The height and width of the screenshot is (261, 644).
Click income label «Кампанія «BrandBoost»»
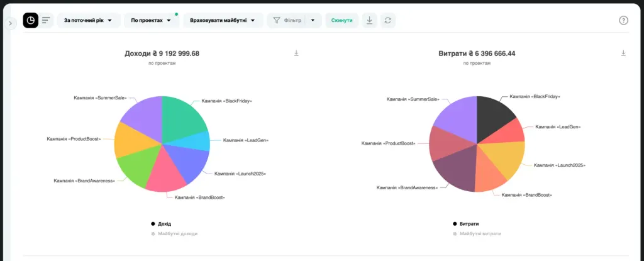(x=199, y=197)
